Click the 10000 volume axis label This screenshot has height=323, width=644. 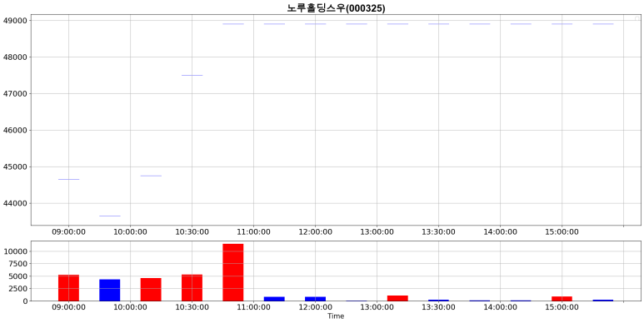[x=15, y=251]
